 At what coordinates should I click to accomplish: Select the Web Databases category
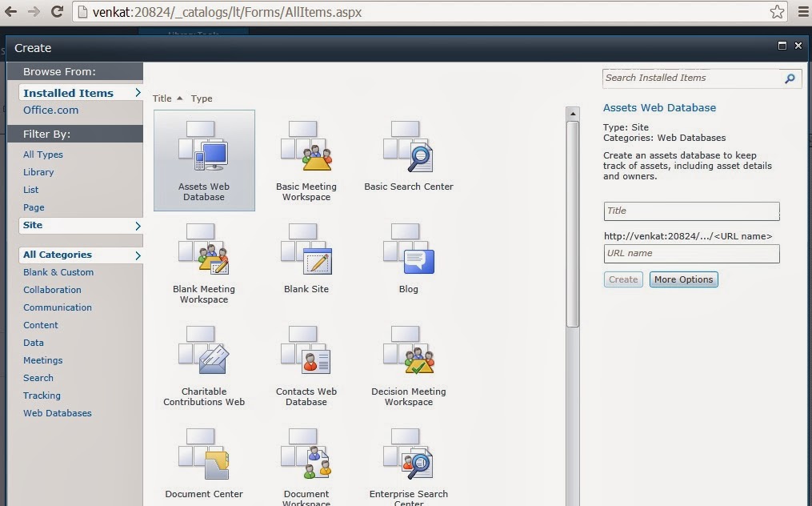(58, 413)
